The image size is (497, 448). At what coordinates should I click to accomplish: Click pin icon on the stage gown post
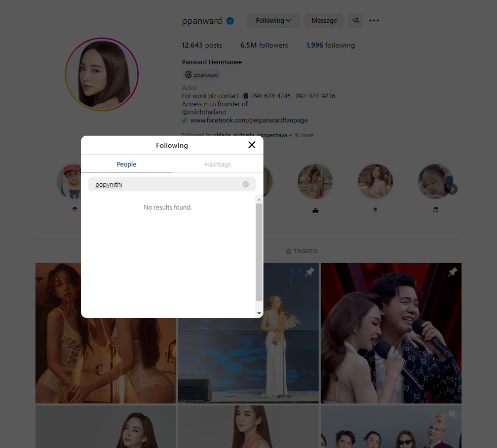[310, 272]
